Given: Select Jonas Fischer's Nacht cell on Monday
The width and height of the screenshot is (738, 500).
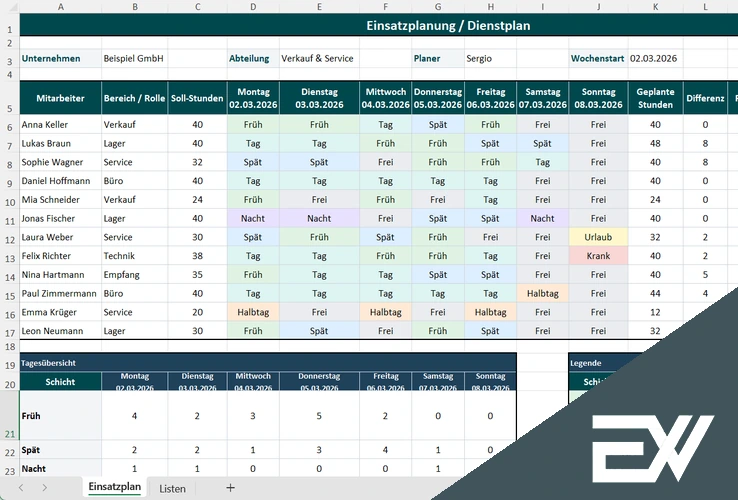Looking at the screenshot, I should point(253,218).
